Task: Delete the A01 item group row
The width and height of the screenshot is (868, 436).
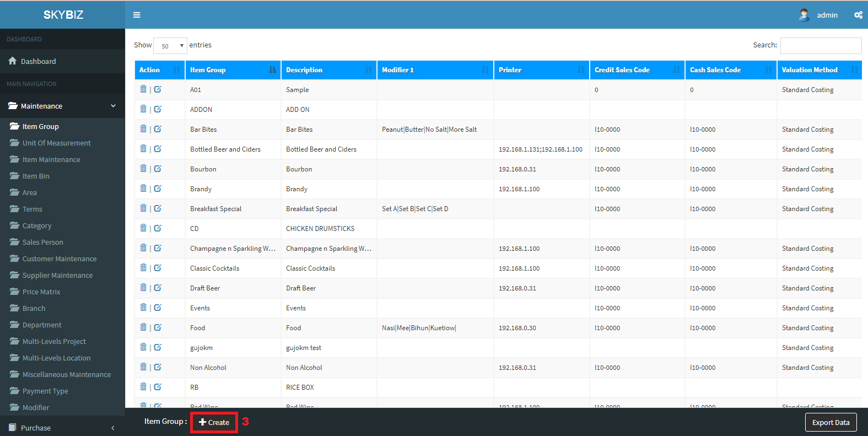Action: tap(143, 89)
